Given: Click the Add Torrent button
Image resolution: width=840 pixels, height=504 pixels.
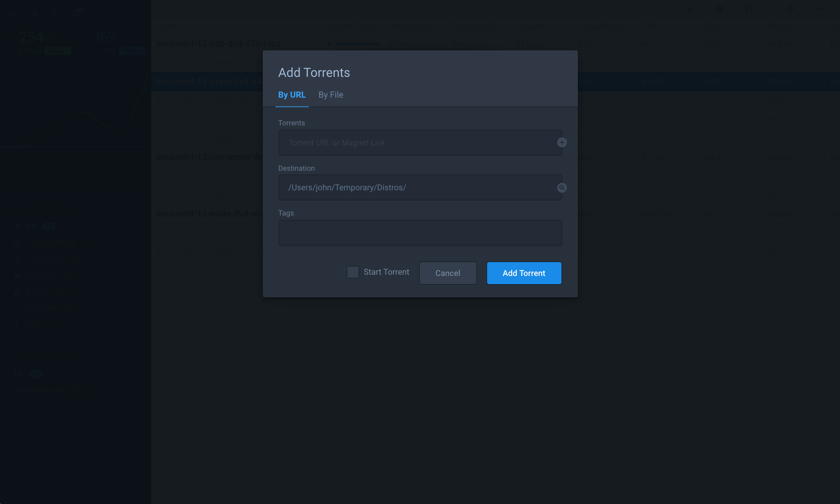Looking at the screenshot, I should click(524, 273).
